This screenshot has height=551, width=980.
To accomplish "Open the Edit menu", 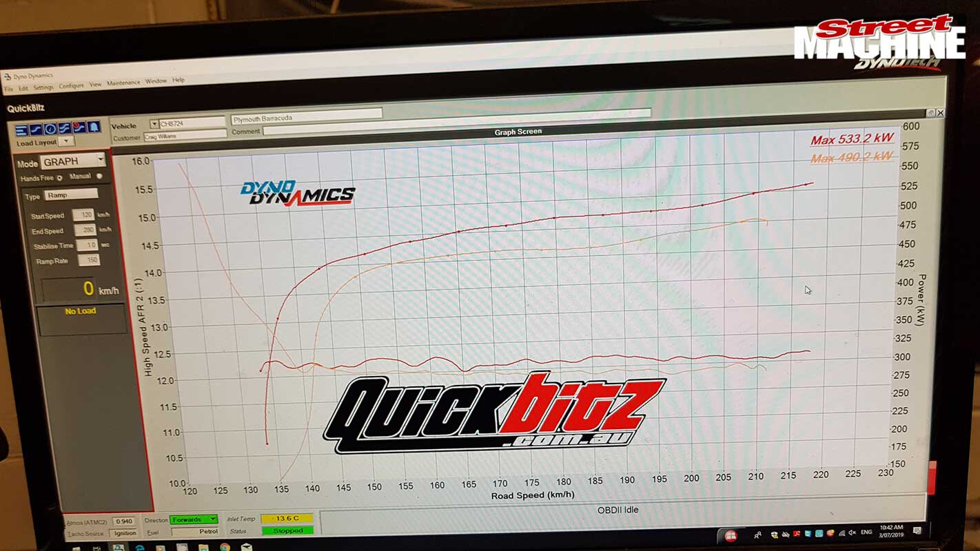I will coord(23,88).
